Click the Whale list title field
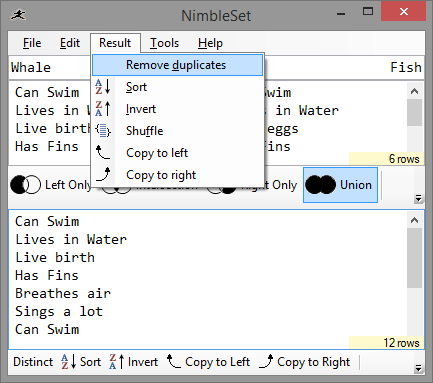 tap(50, 67)
